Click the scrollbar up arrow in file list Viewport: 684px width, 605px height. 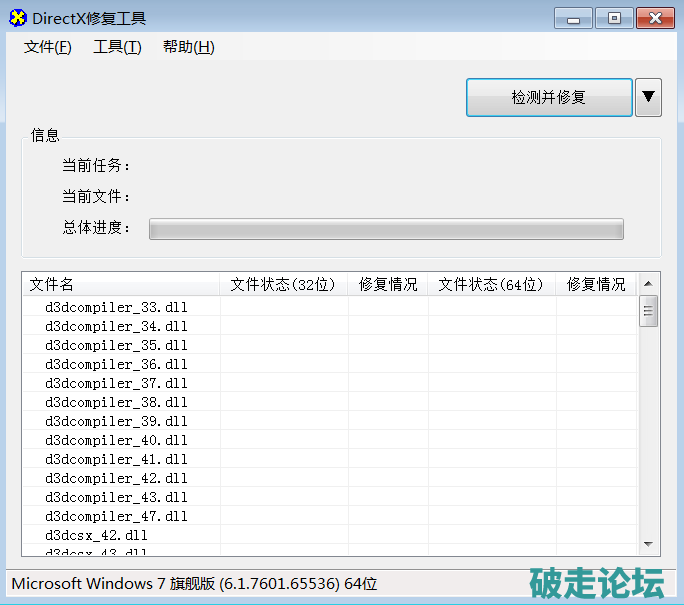[648, 284]
